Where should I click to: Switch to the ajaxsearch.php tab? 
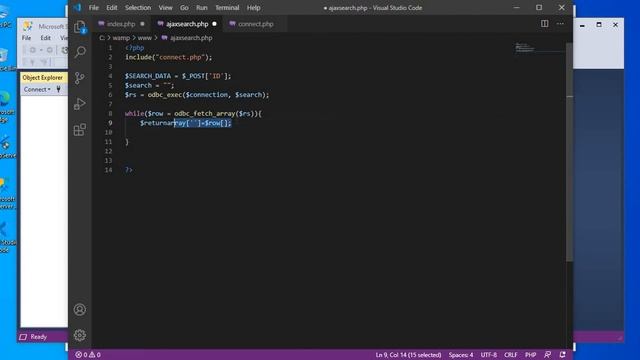pyautogui.click(x=187, y=24)
